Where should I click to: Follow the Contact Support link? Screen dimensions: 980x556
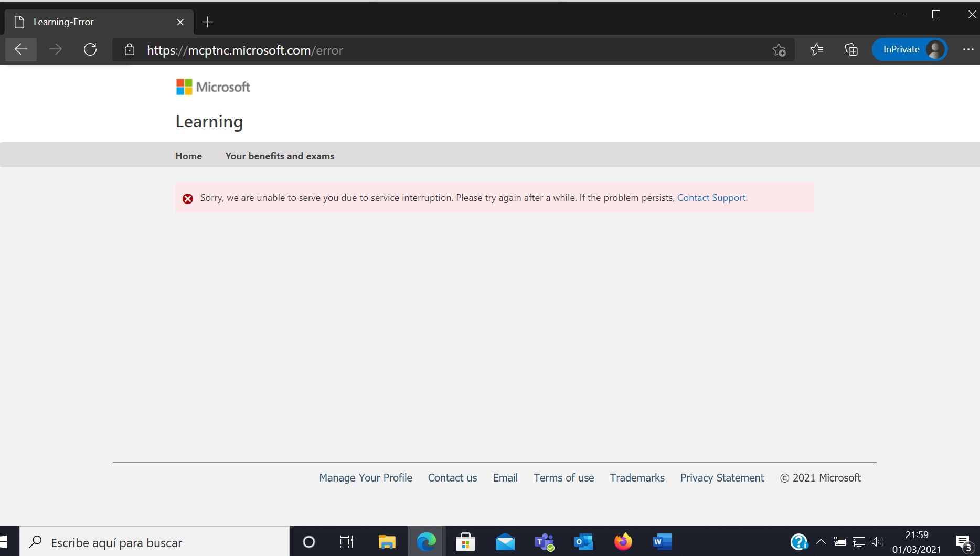coord(711,198)
